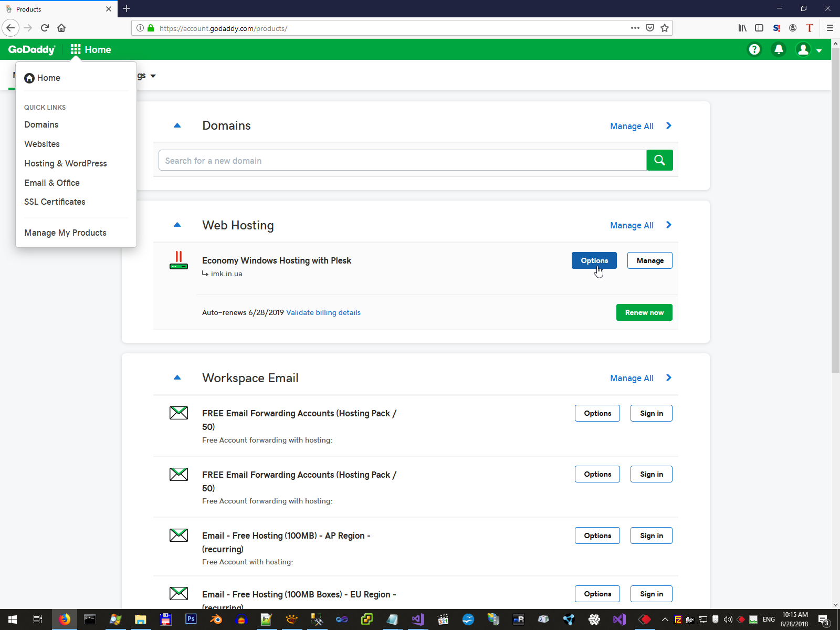Go back to the previous page
Screen dimensions: 840x630
(x=10, y=28)
